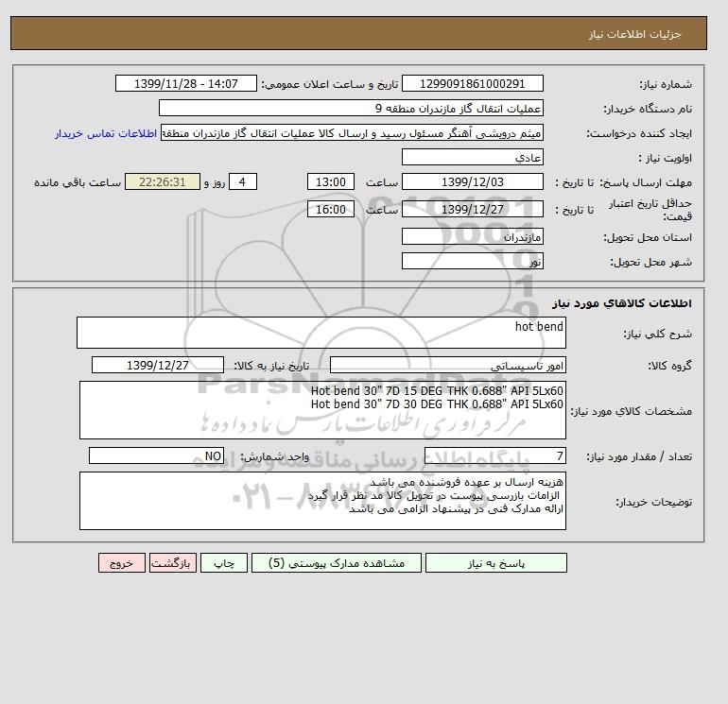Click the text 'ساعت باقی مانده'
This screenshot has width=728, height=704.
click(78, 182)
